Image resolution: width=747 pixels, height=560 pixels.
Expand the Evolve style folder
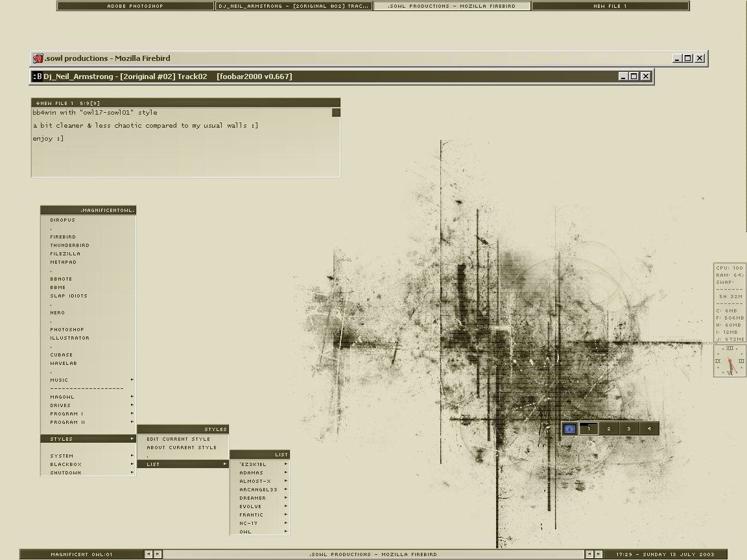click(x=259, y=507)
